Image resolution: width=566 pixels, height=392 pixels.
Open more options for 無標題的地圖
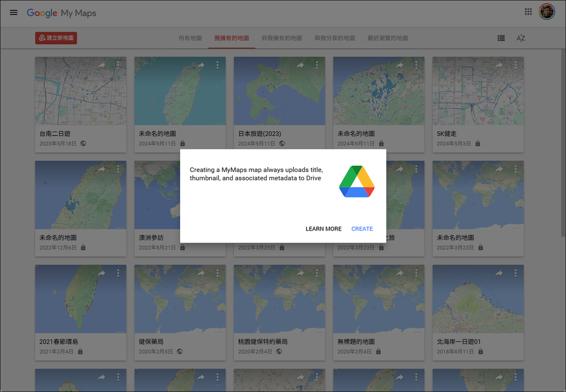pyautogui.click(x=416, y=273)
